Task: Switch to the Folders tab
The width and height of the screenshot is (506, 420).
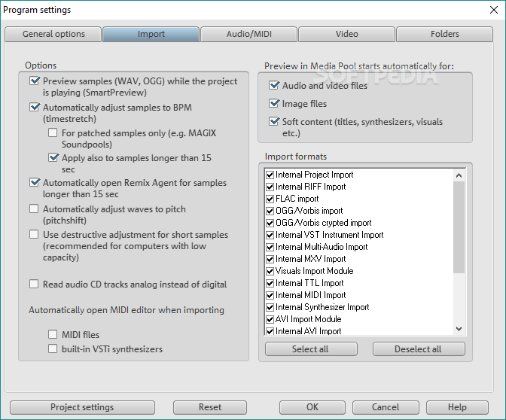Action: pyautogui.click(x=445, y=34)
